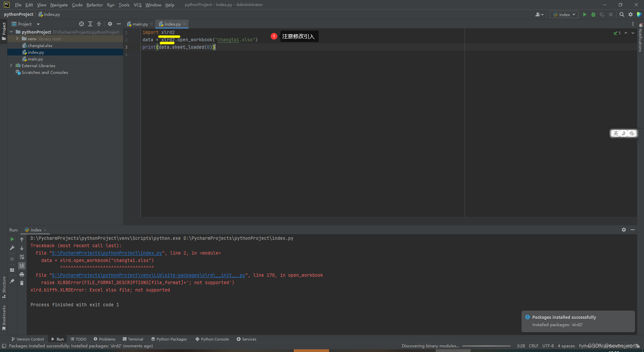This screenshot has width=644, height=352.
Task: Click the 4 spaces indent indicator
Action: 566,346
